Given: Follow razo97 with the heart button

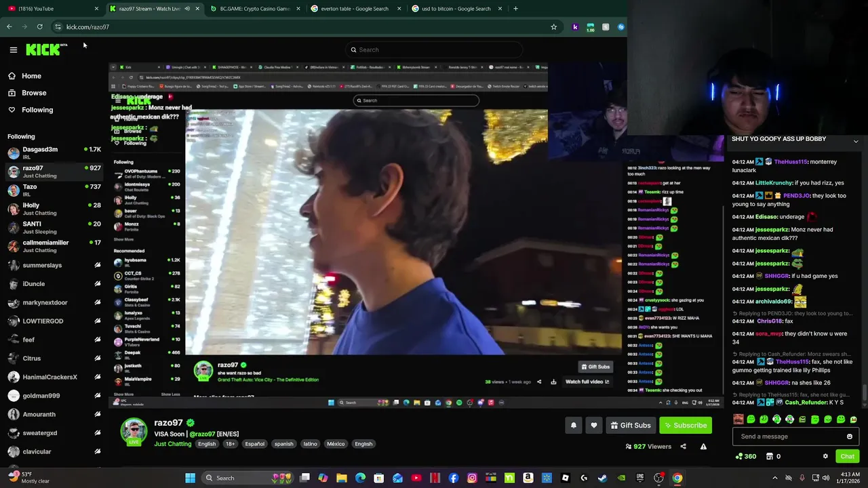Looking at the screenshot, I should point(594,425).
